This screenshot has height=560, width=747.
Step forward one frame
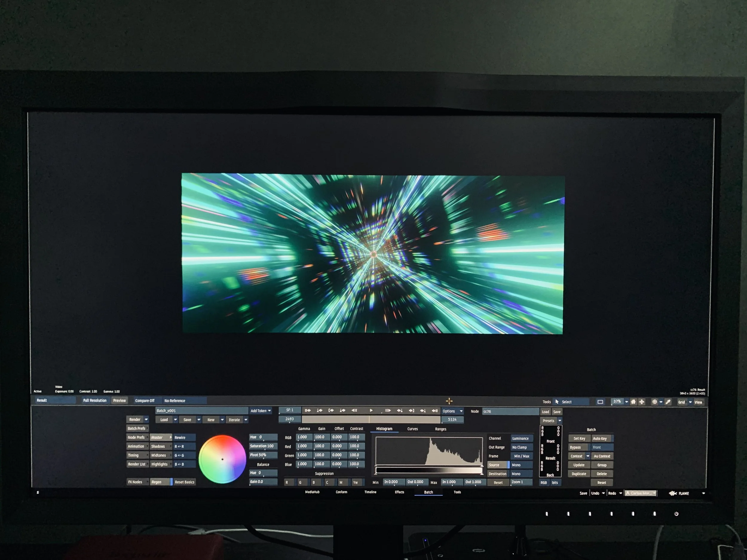click(x=388, y=410)
